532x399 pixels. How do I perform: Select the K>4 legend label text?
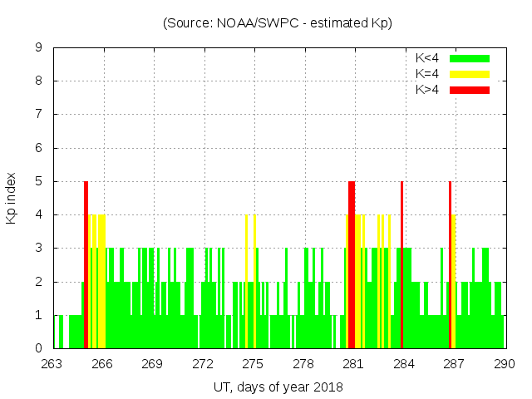[x=428, y=90]
